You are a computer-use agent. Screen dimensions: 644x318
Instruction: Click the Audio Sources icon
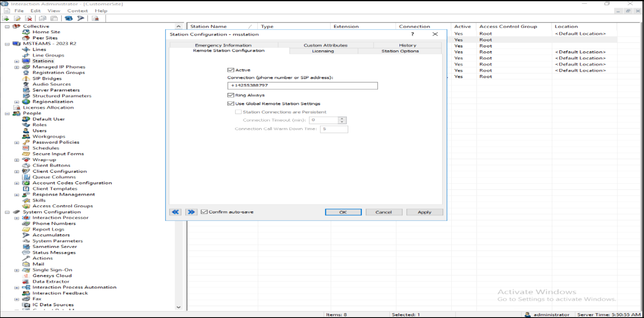pyautogui.click(x=26, y=84)
